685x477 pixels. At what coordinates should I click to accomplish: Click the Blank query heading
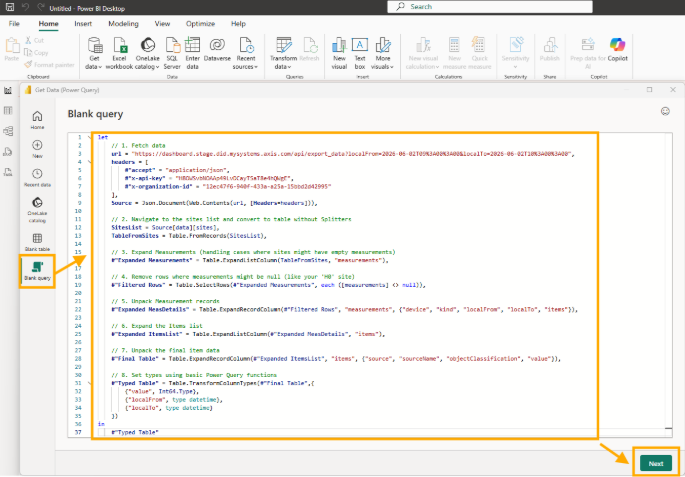[x=95, y=114]
